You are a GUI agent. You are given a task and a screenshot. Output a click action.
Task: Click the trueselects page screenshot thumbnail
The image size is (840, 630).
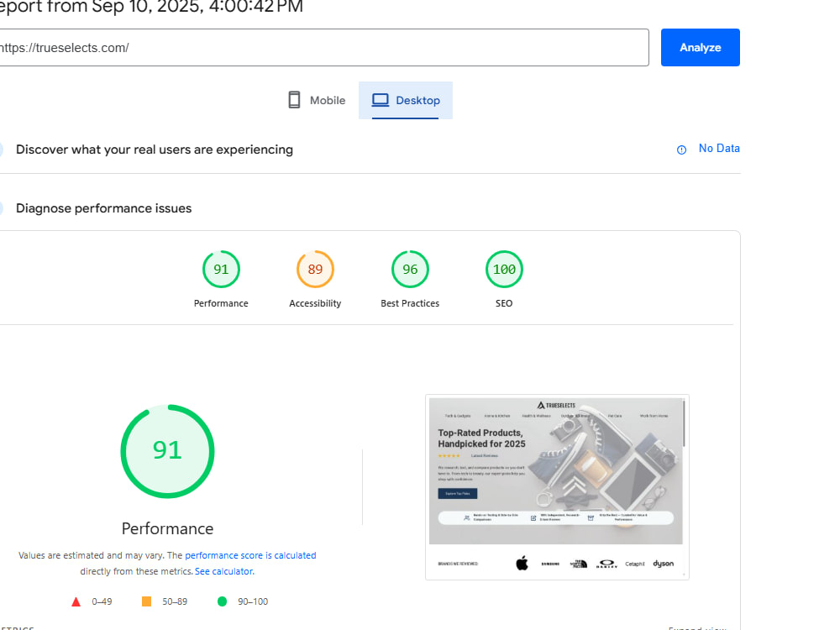coord(557,487)
